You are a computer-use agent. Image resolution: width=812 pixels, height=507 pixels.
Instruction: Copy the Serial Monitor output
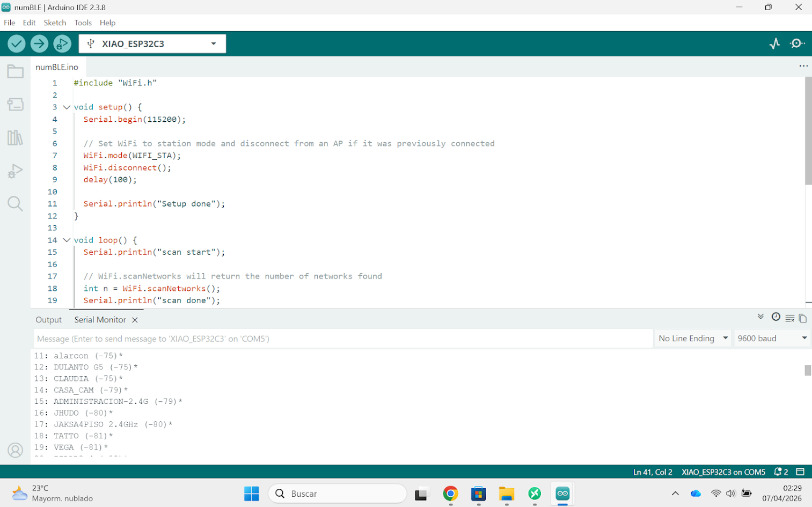[803, 319]
